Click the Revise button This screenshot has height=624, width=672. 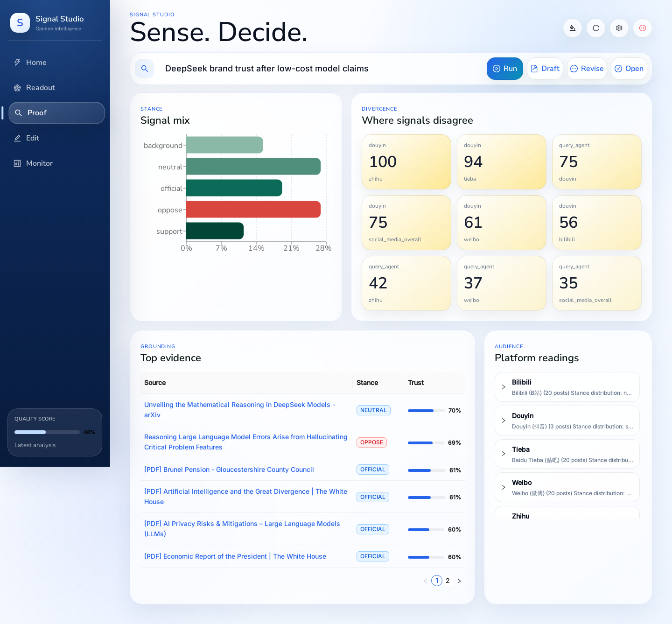click(x=587, y=69)
